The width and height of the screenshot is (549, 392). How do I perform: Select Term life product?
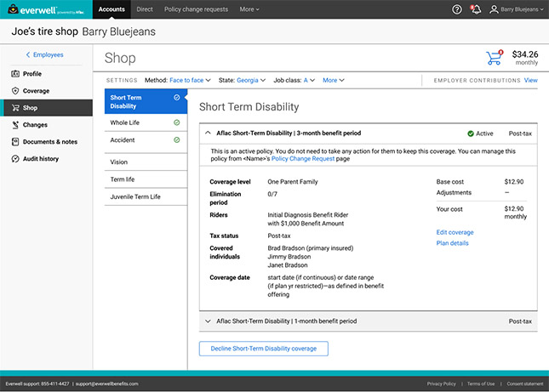[x=146, y=179]
